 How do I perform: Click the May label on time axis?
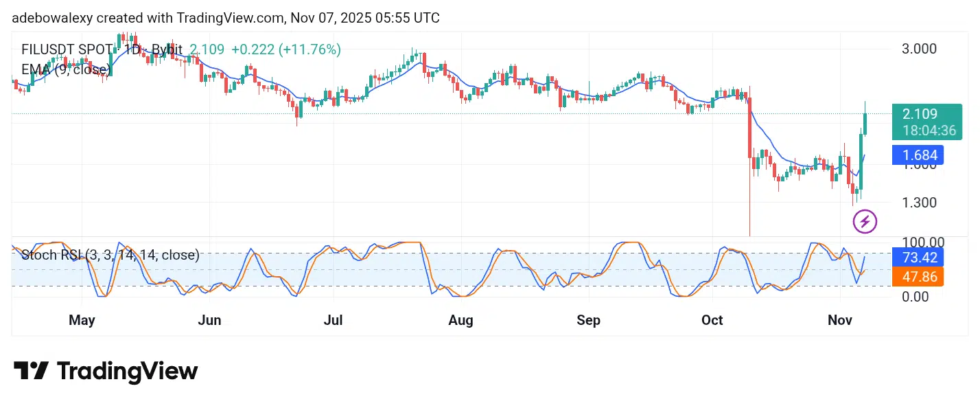[x=82, y=320]
